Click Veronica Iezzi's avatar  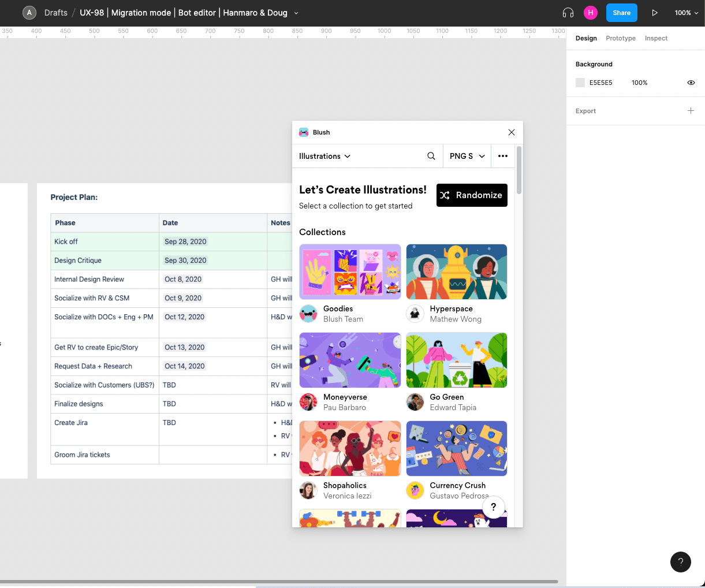pos(308,490)
